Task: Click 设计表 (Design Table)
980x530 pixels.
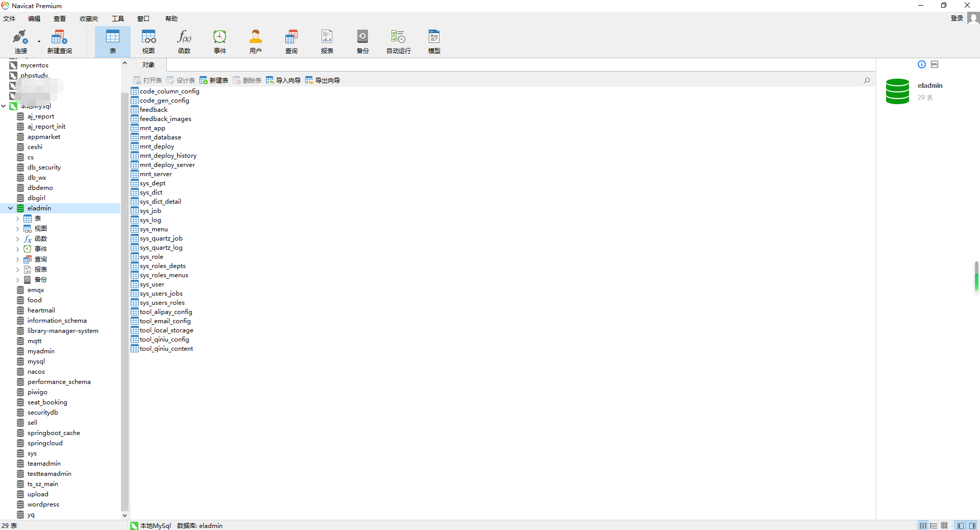Action: pyautogui.click(x=181, y=80)
